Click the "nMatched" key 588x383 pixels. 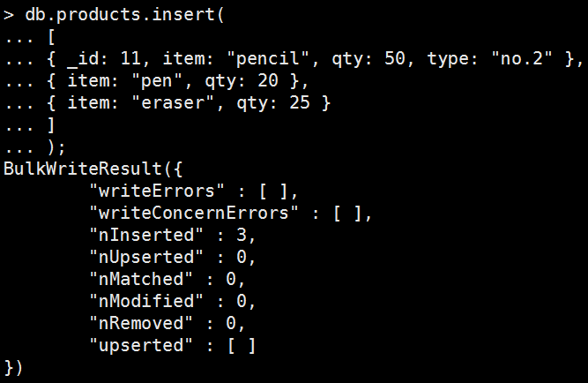[x=141, y=280]
